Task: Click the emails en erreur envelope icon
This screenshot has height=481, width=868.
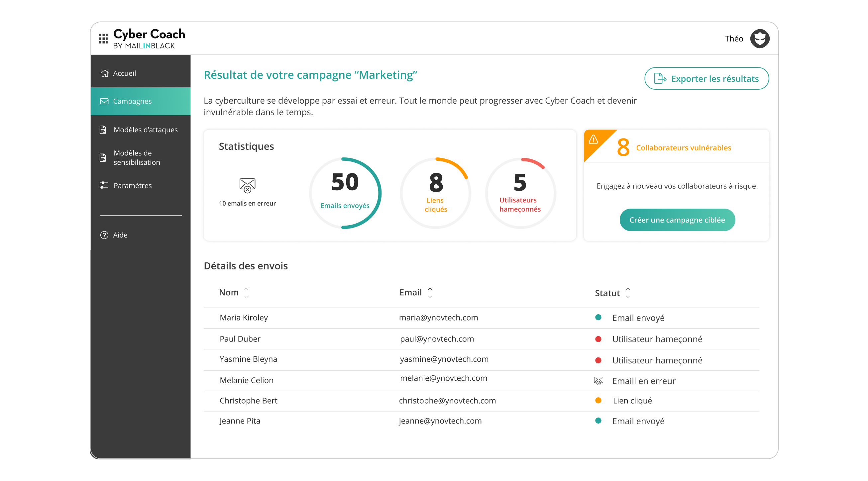Action: [x=247, y=185]
